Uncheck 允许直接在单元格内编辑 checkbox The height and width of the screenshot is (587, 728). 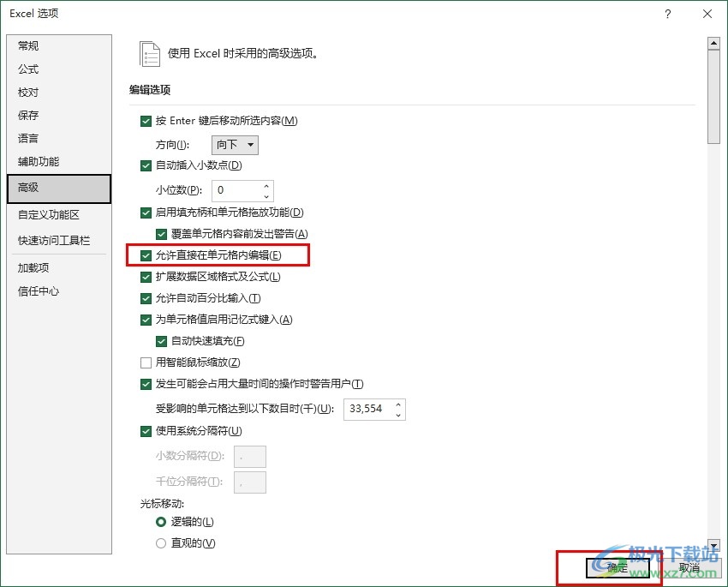[x=146, y=255]
